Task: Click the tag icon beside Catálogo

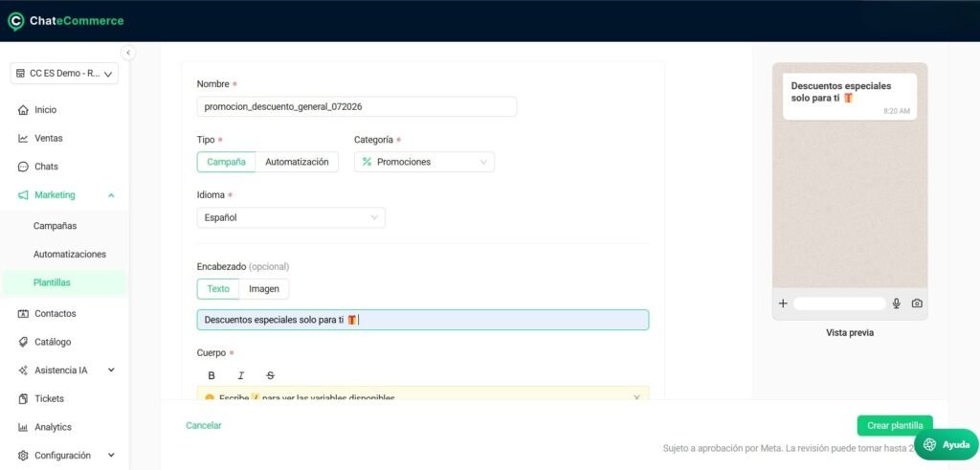Action: tap(23, 342)
